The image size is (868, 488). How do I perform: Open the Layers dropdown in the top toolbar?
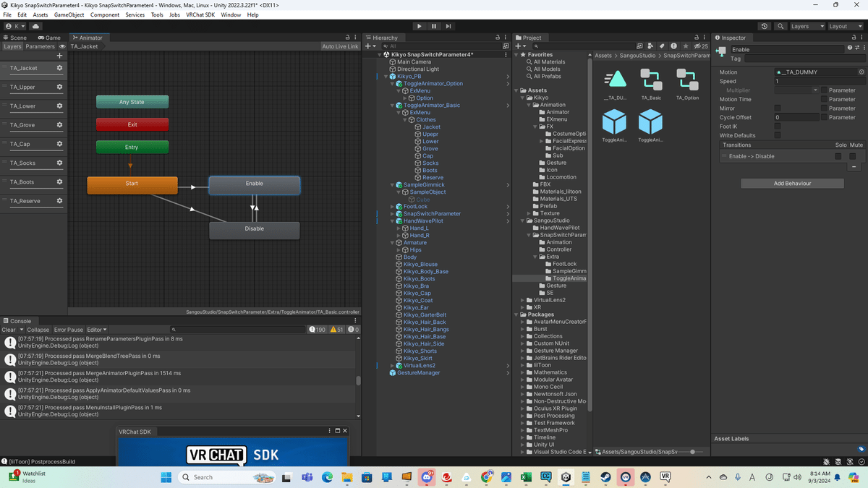tap(807, 26)
